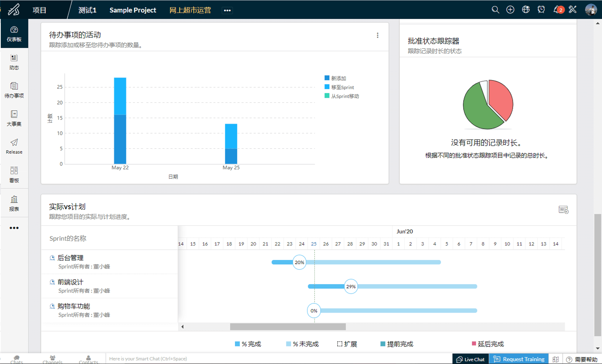Click the Gantt horizontal scrollbar thumb
The width and height of the screenshot is (602, 364).
(288, 327)
